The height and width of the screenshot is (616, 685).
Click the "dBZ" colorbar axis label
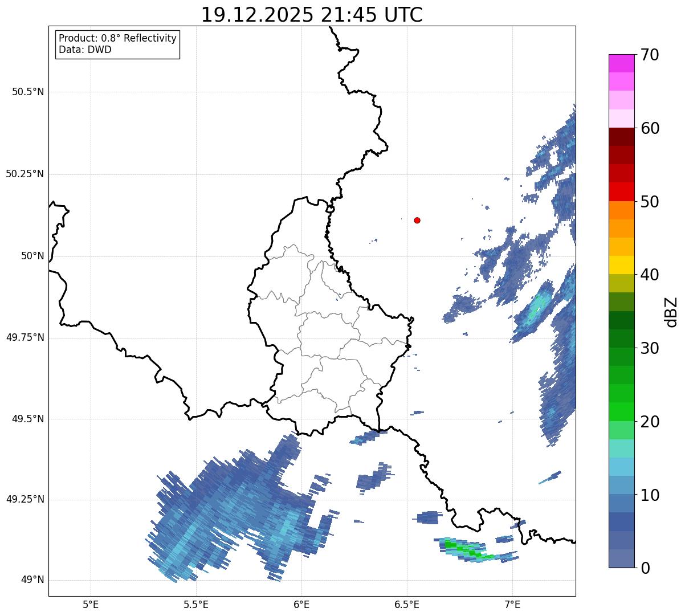(671, 311)
